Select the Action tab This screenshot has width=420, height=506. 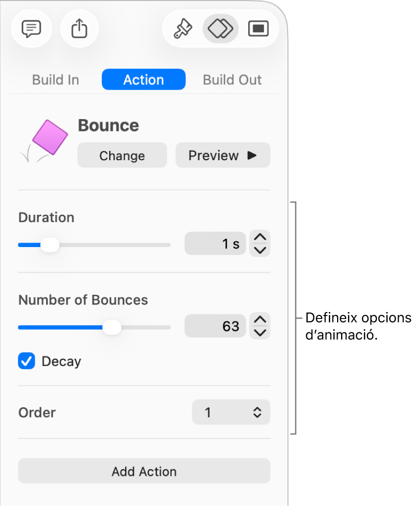(x=143, y=80)
